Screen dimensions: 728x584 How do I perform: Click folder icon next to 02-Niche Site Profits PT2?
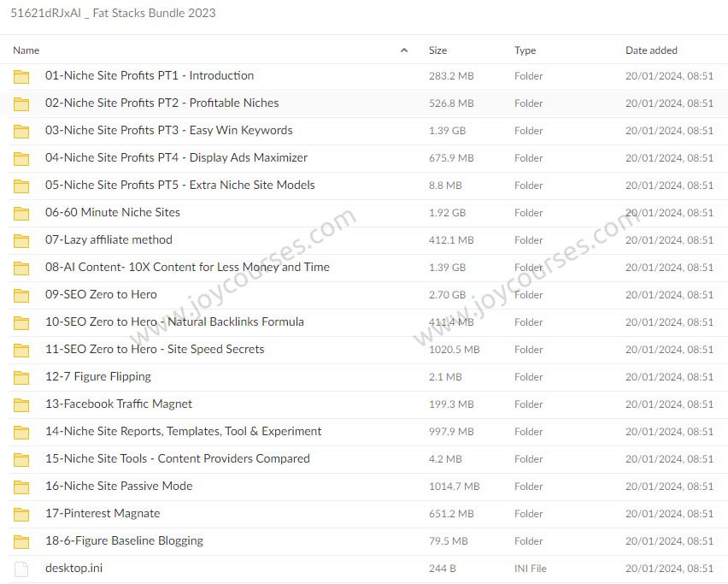[x=21, y=103]
